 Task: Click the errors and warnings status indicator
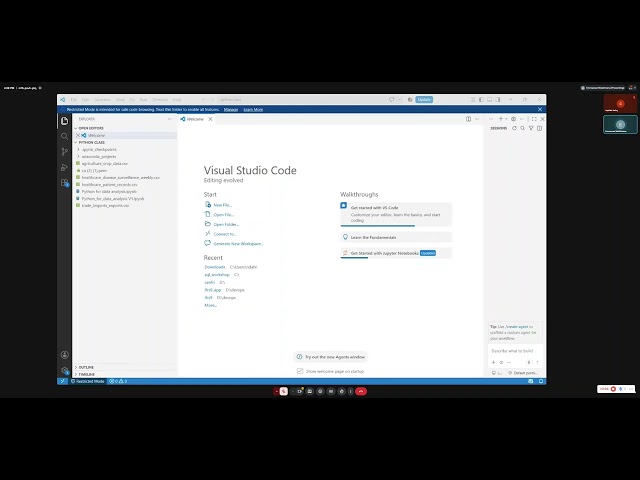pyautogui.click(x=118, y=381)
